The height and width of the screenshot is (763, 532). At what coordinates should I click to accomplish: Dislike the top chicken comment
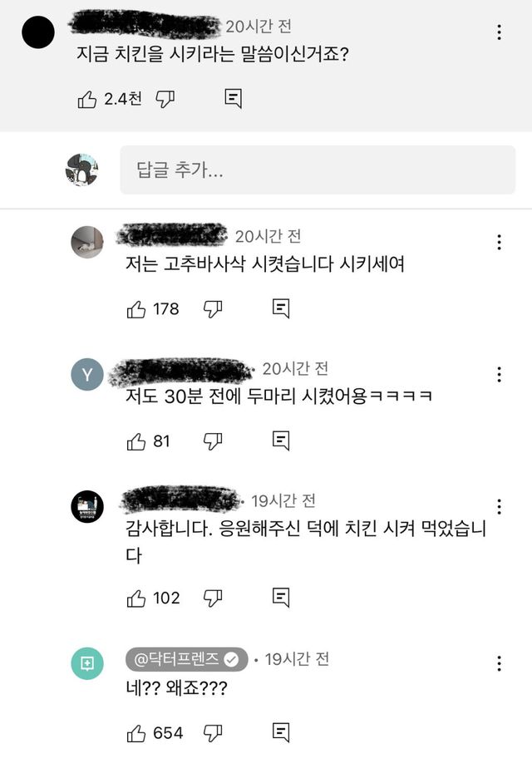165,99
